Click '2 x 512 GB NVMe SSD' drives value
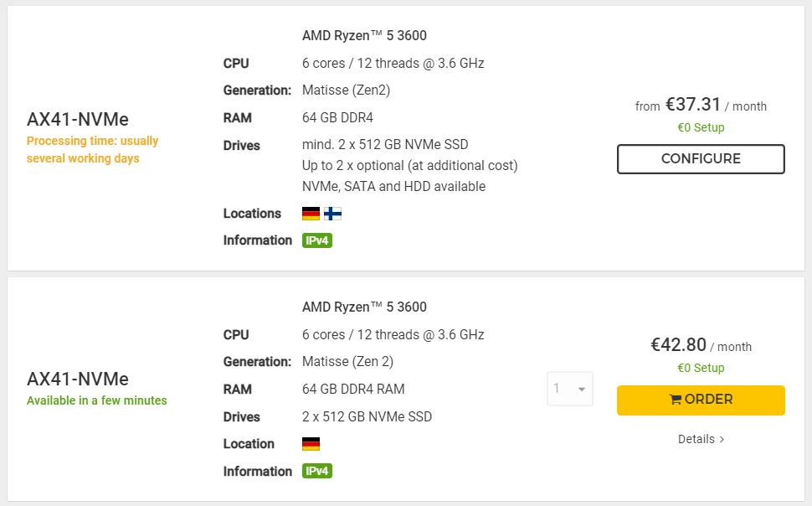This screenshot has height=506, width=812. tap(367, 416)
